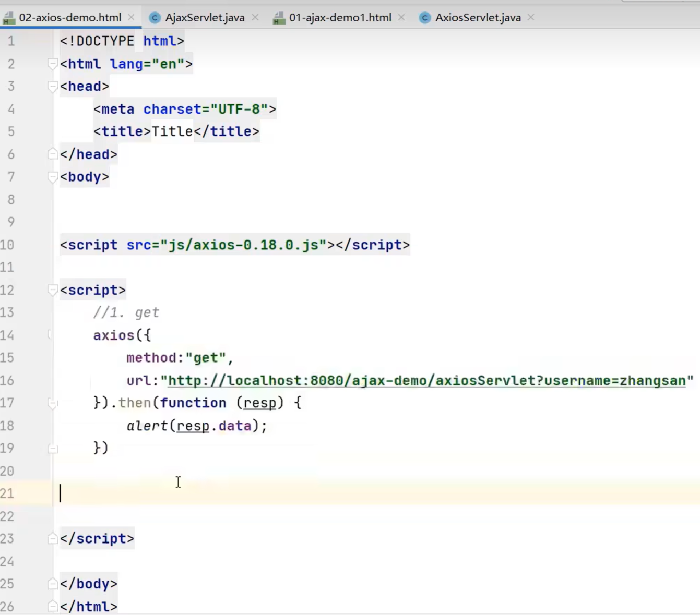
Task: Collapse the head tag fold on line 3
Action: (52, 87)
